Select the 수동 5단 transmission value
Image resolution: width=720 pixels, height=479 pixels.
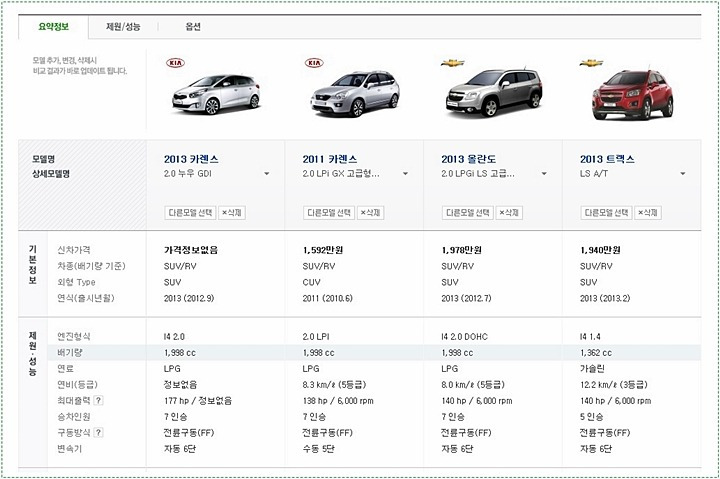318,448
